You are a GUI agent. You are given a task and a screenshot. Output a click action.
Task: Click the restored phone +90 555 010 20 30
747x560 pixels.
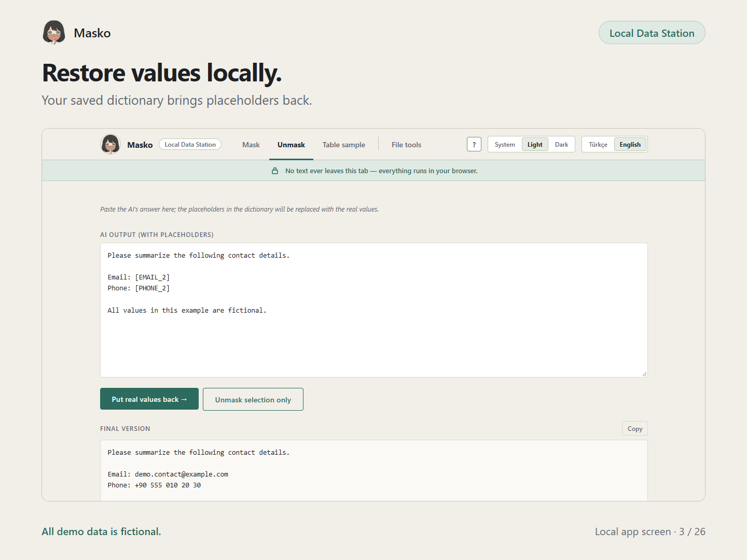[168, 485]
